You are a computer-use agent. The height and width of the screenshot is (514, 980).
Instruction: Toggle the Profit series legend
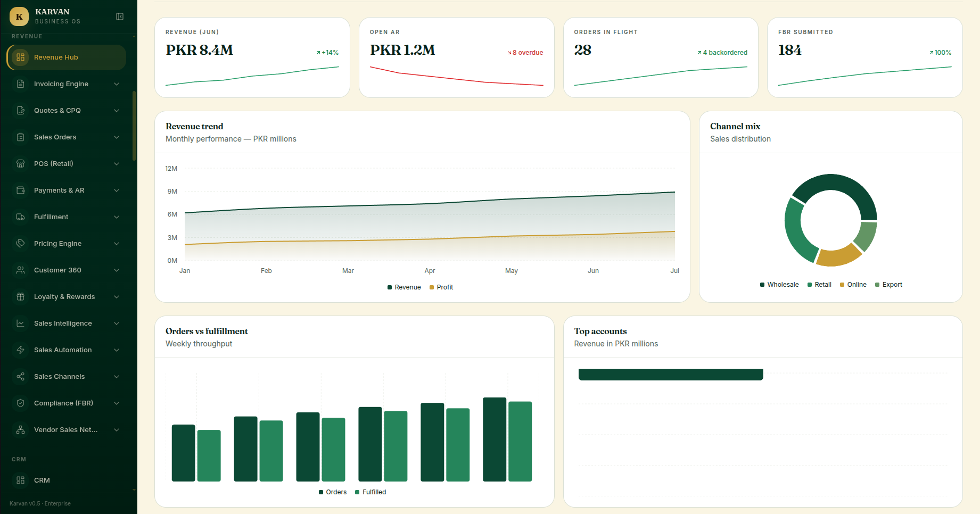(441, 287)
